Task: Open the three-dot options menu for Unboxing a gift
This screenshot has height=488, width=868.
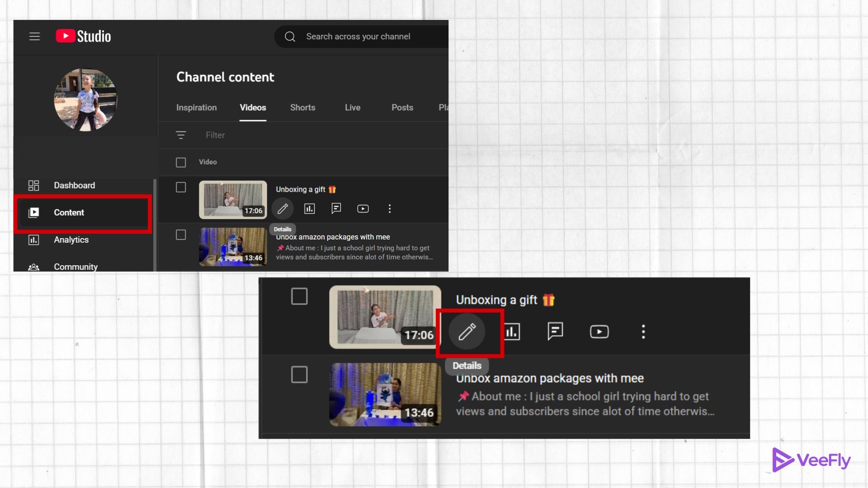Action: click(389, 208)
